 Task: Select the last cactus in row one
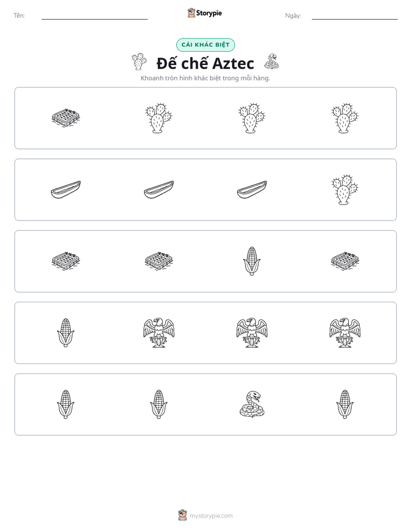[345, 117]
